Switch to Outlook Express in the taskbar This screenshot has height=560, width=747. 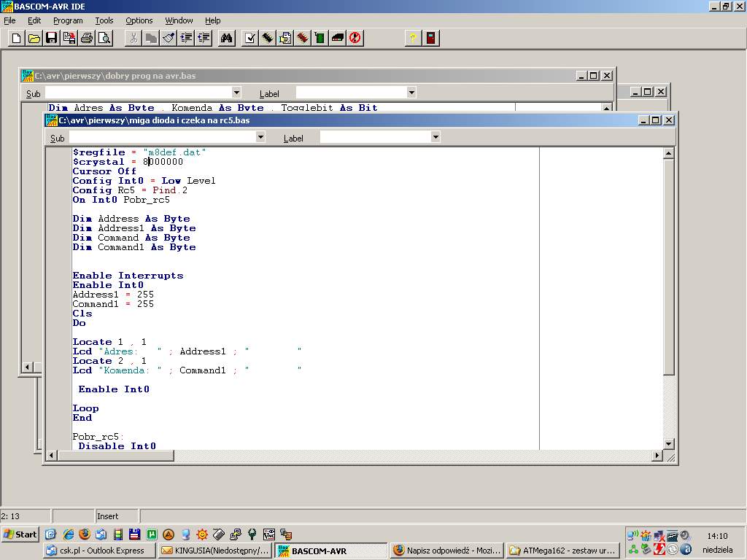[x=100, y=551]
